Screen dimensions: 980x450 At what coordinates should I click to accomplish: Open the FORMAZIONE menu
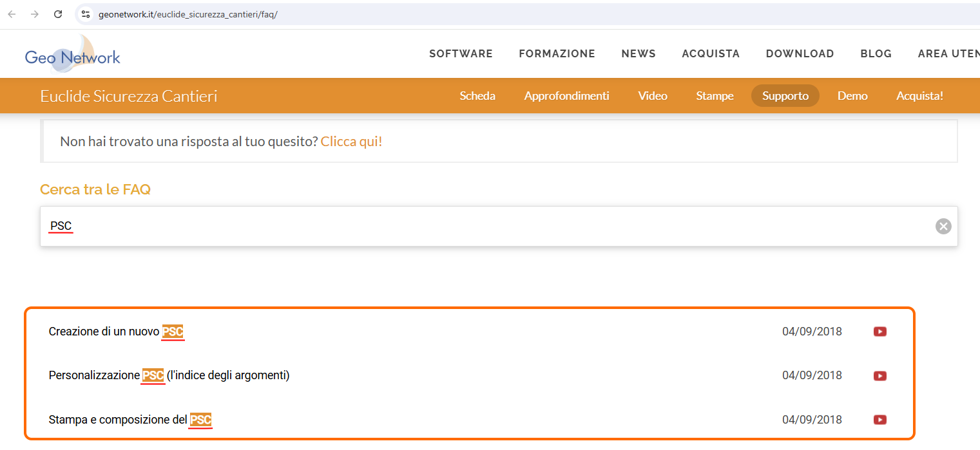(x=557, y=54)
